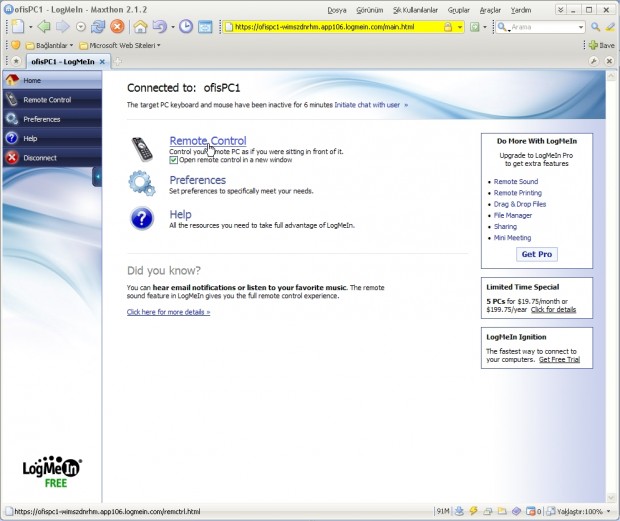Toggle full screen window icon in toolbar

[205, 27]
